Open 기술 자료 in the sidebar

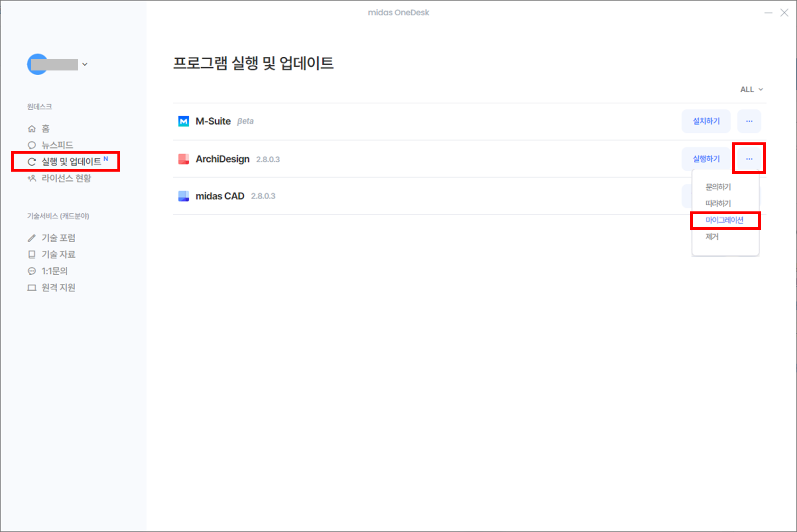click(52, 254)
